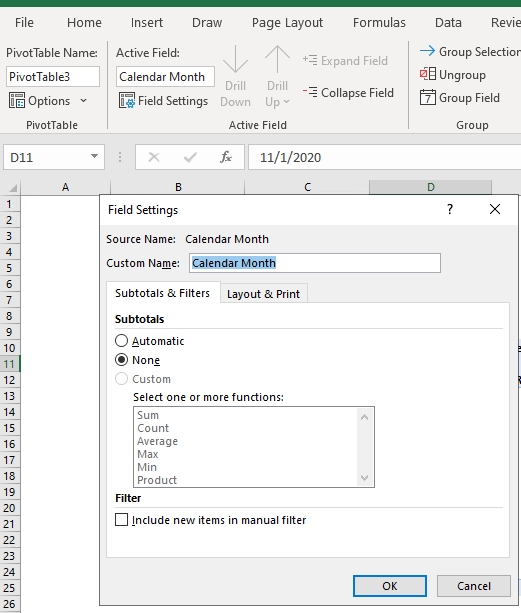Switch to Formulas ribbon tab
The image size is (521, 613).
[x=379, y=23]
